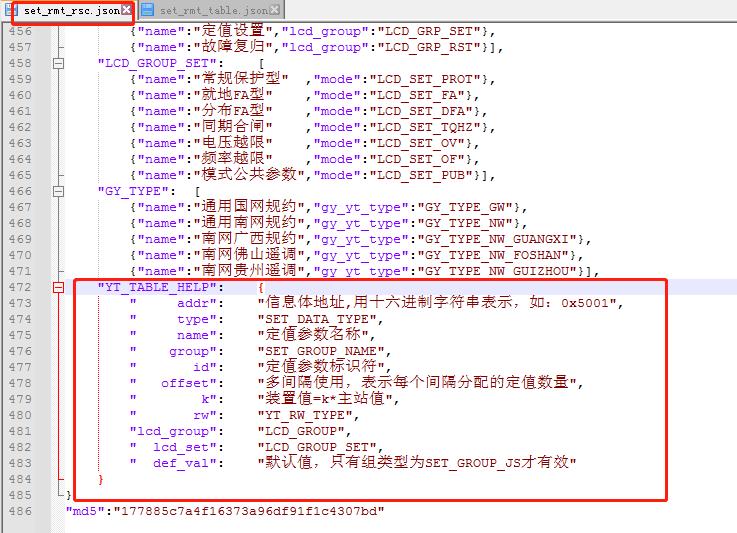Click the "定值设置" name value
737x533 pixels.
coord(233,31)
